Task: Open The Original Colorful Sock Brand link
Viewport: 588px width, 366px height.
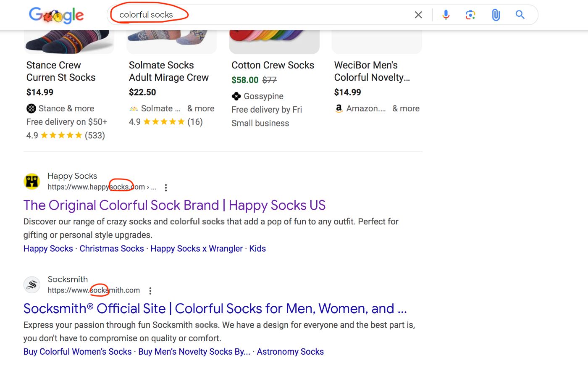Action: [x=174, y=205]
